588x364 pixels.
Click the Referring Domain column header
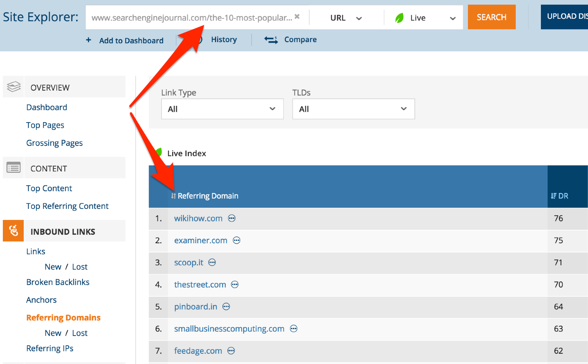tap(208, 196)
